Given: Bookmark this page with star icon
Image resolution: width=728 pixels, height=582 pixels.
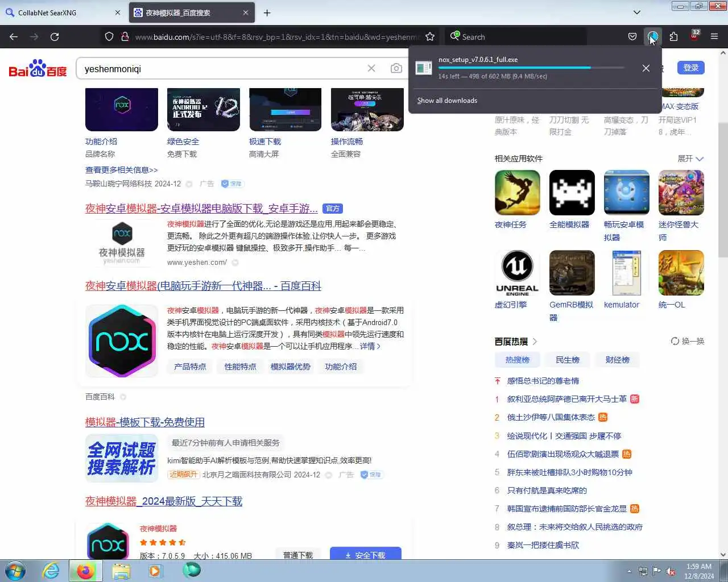Looking at the screenshot, I should pyautogui.click(x=430, y=37).
